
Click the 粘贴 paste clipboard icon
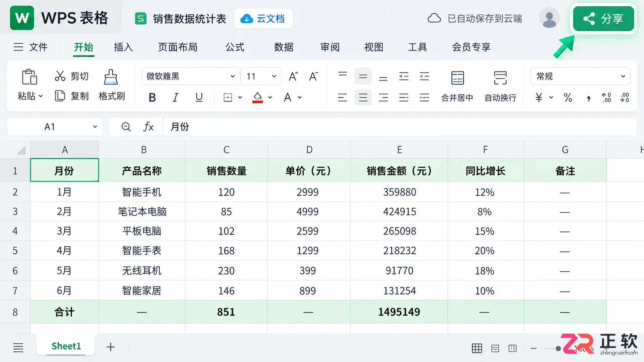[x=30, y=77]
